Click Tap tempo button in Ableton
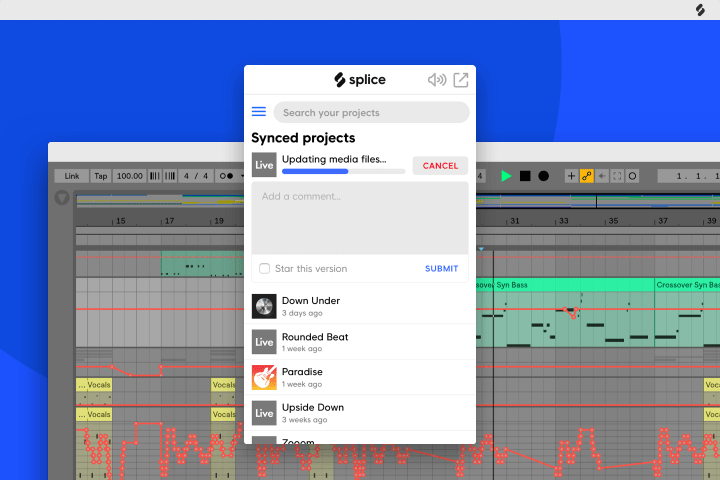The image size is (720, 480). 101,176
